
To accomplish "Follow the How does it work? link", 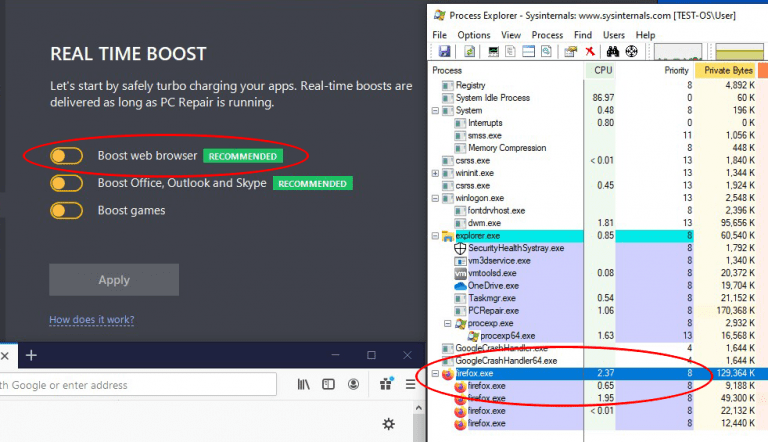I will coord(91,320).
